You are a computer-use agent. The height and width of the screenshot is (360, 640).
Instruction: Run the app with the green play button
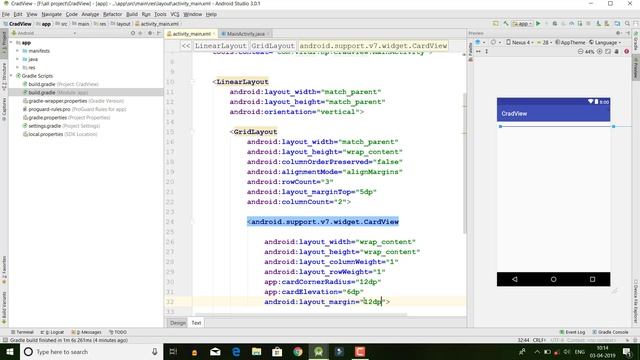[538, 24]
